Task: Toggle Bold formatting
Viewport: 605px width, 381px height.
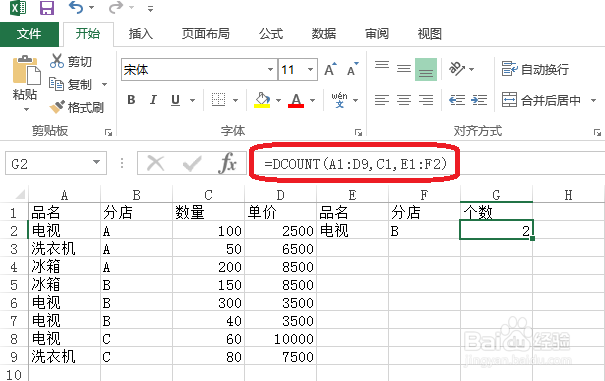Action: pos(131,100)
